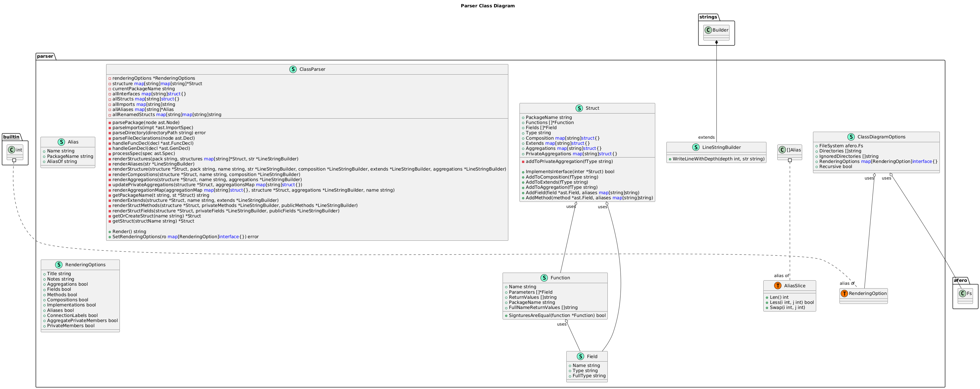
Task: Click the composition diamond under Builder
Action: pyautogui.click(x=716, y=43)
